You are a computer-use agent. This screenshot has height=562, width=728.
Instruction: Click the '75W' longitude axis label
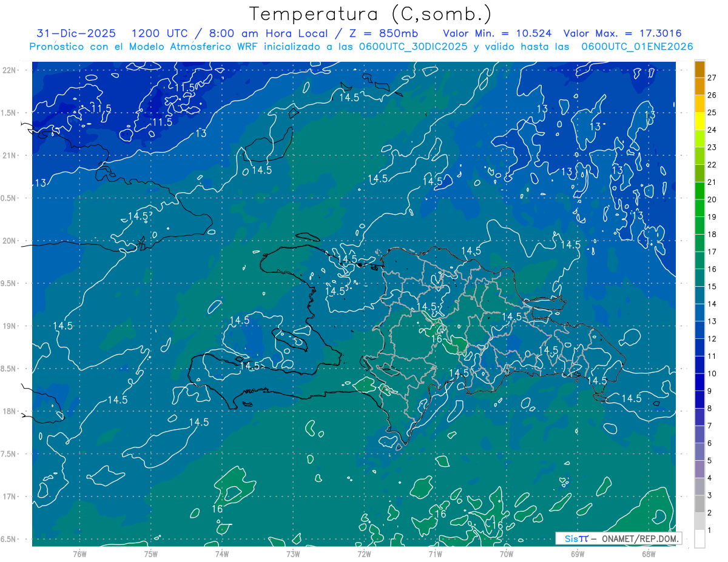[150, 554]
